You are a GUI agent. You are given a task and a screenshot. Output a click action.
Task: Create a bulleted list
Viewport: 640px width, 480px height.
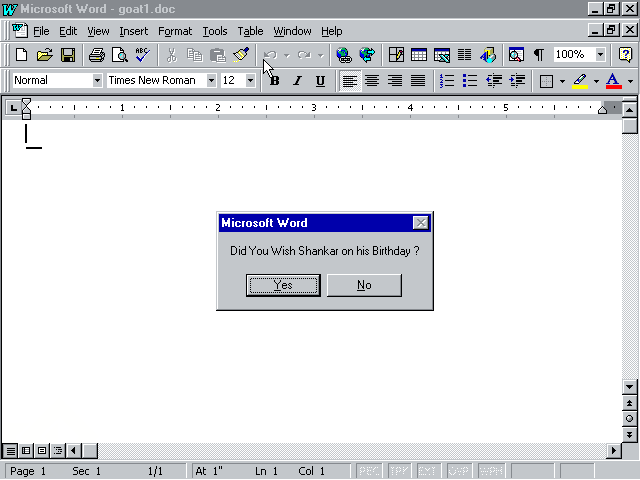[x=470, y=81]
